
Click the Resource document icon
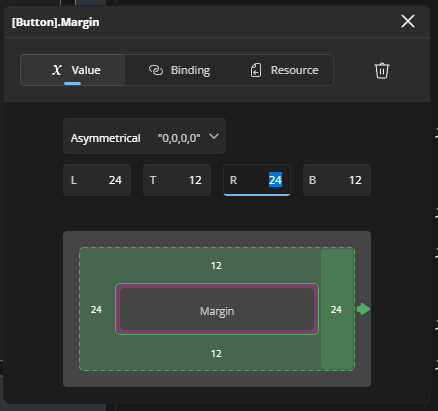tap(256, 70)
